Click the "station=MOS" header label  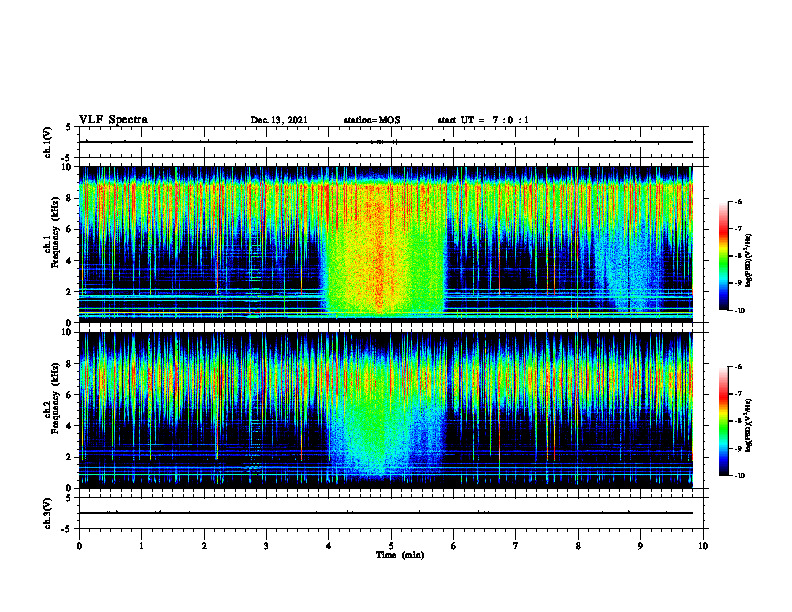(372, 120)
